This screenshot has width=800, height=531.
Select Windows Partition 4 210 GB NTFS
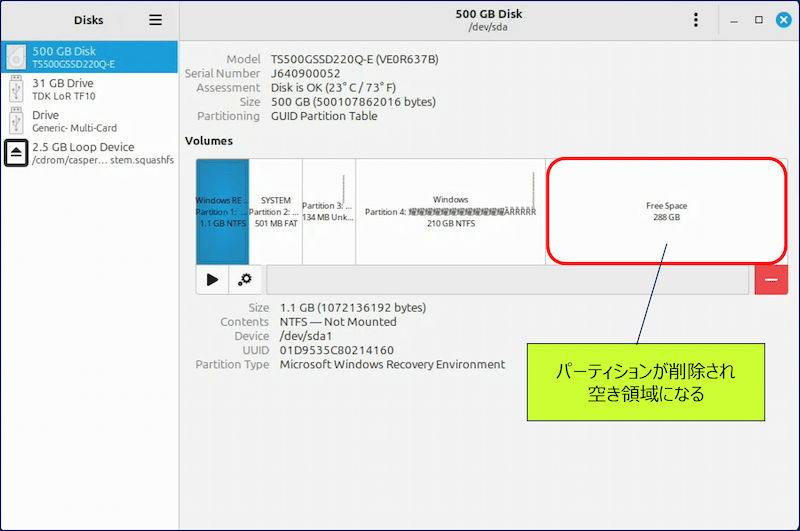[450, 211]
